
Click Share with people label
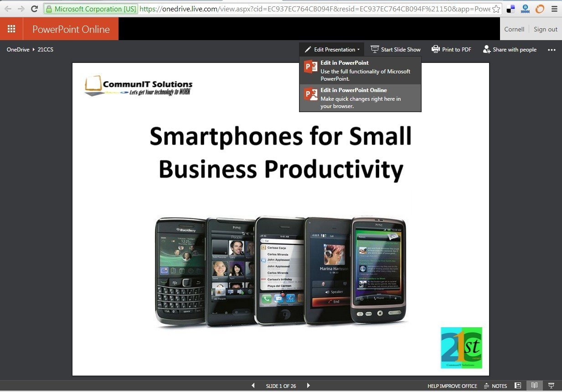pos(515,49)
